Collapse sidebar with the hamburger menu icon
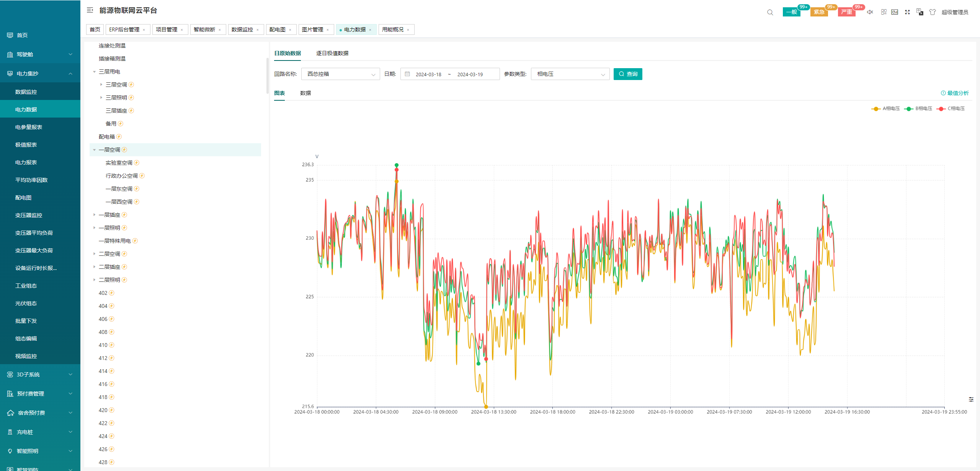Screen dimensions: 980x471 [x=90, y=10]
